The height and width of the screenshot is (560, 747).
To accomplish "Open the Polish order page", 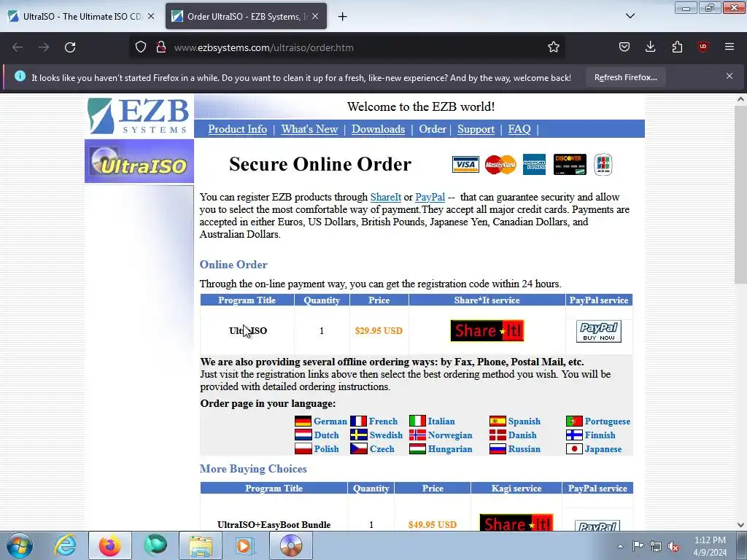I will [326, 449].
